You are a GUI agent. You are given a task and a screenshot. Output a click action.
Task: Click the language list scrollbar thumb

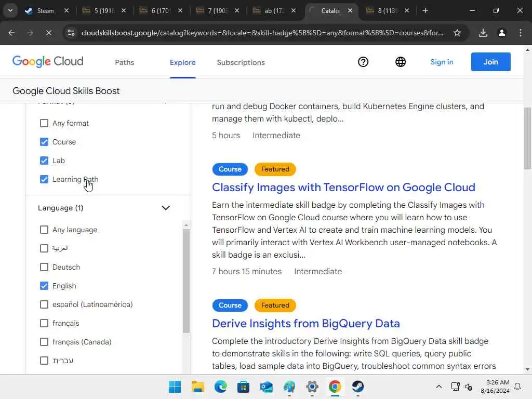(186, 281)
